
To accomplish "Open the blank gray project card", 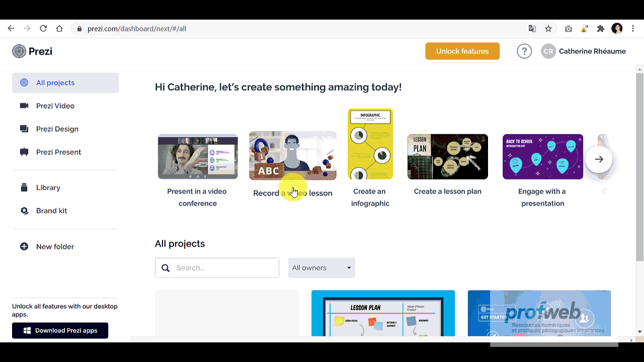I will pos(227,313).
